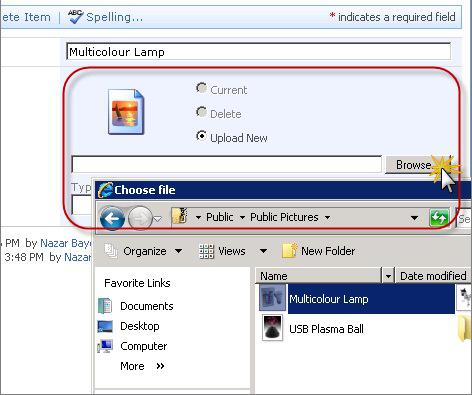Click the Internet Explorer icon in Choose file title
Image resolution: width=472 pixels, height=395 pixels.
[x=105, y=190]
